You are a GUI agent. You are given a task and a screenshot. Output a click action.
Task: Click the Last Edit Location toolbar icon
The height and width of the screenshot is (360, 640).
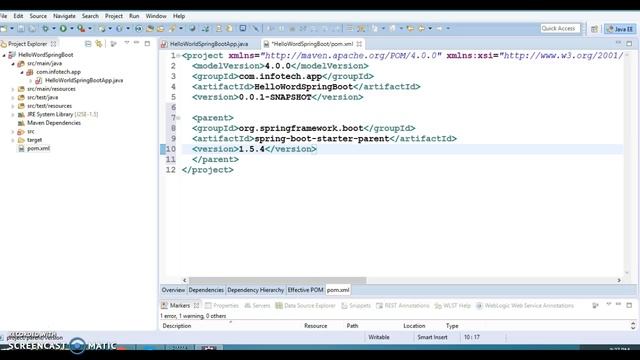coord(410,29)
